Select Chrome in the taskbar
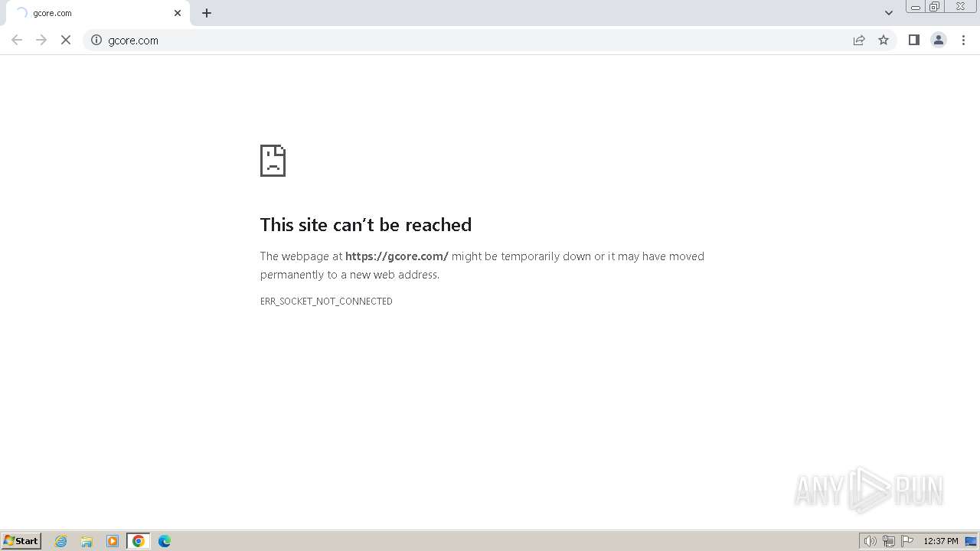980x551 pixels. [x=139, y=541]
